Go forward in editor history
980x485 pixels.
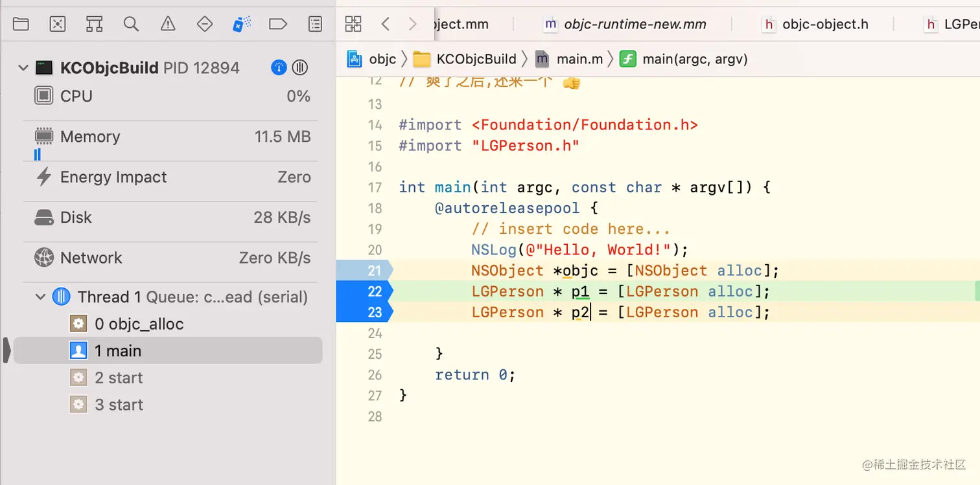pos(412,24)
